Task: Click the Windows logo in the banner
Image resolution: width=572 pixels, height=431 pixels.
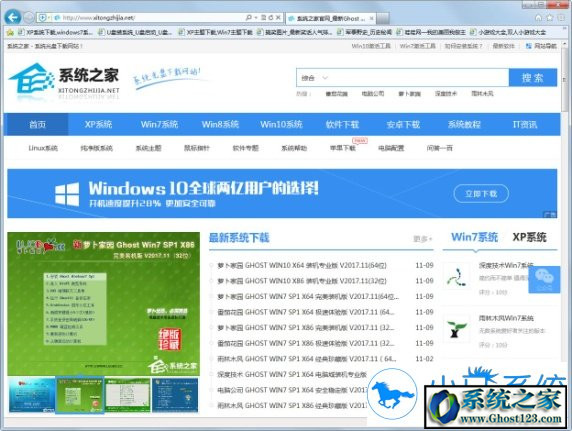Action: [x=67, y=194]
